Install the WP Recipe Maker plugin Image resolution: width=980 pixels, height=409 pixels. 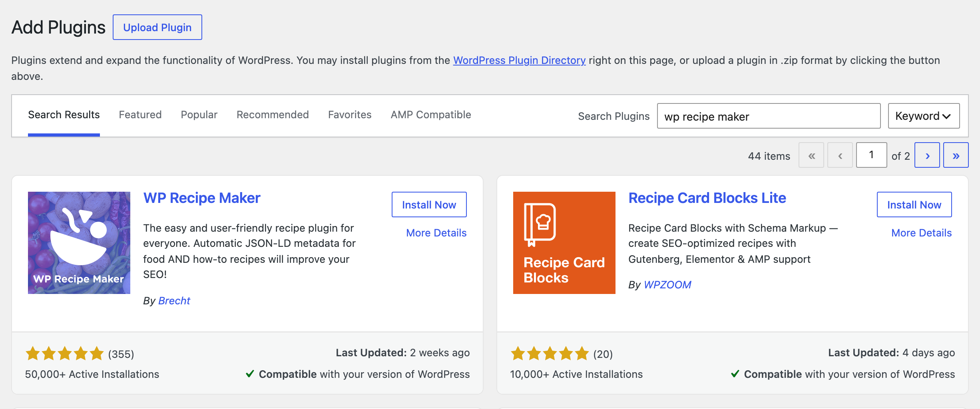429,204
